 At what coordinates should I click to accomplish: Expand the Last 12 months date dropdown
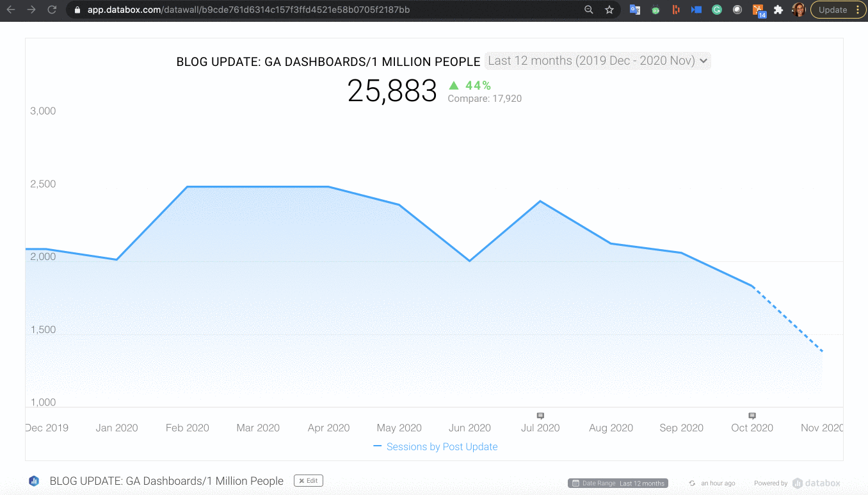tap(597, 61)
